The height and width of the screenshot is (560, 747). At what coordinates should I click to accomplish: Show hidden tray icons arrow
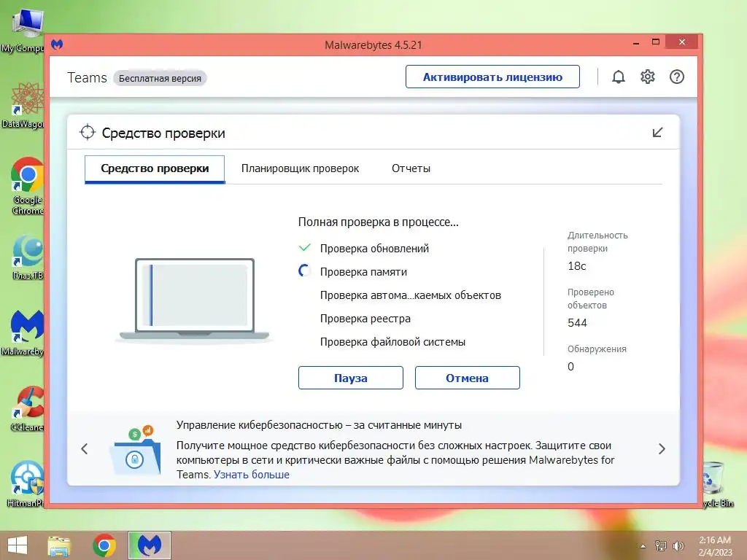tap(643, 546)
